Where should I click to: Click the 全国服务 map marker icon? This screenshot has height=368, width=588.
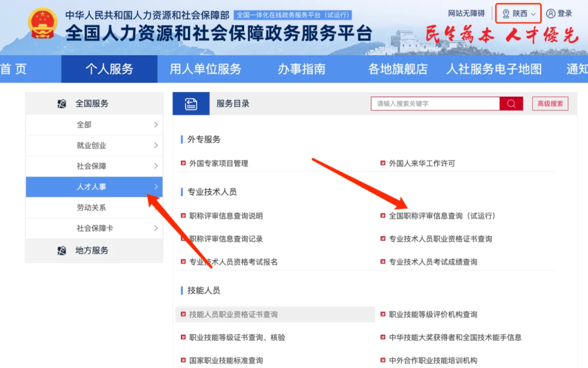[x=62, y=103]
